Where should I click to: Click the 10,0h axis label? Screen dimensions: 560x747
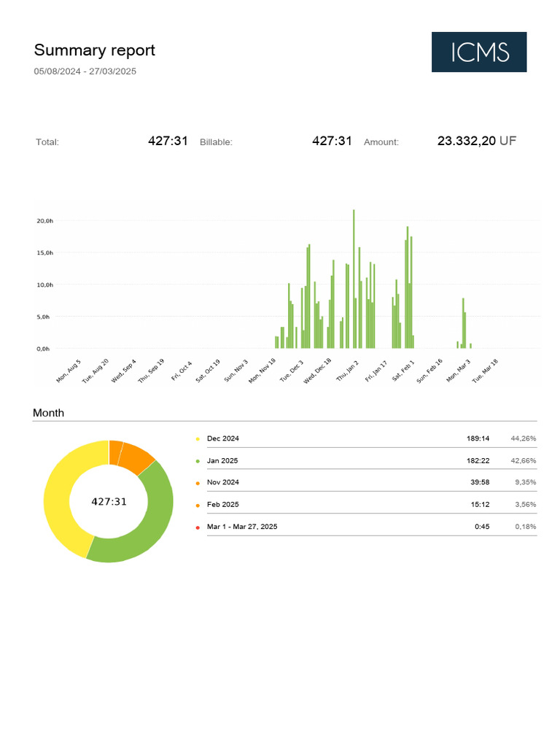tap(44, 285)
